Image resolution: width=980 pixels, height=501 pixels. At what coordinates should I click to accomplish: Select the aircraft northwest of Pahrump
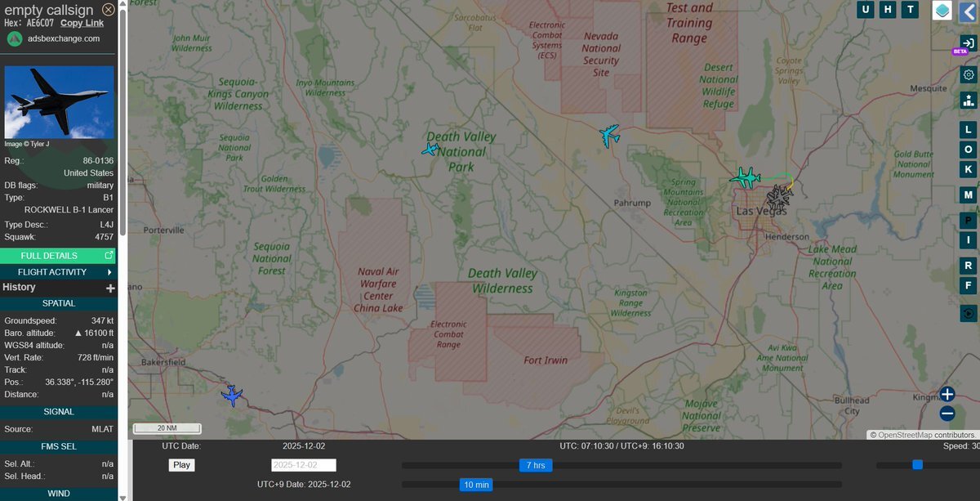tap(608, 135)
